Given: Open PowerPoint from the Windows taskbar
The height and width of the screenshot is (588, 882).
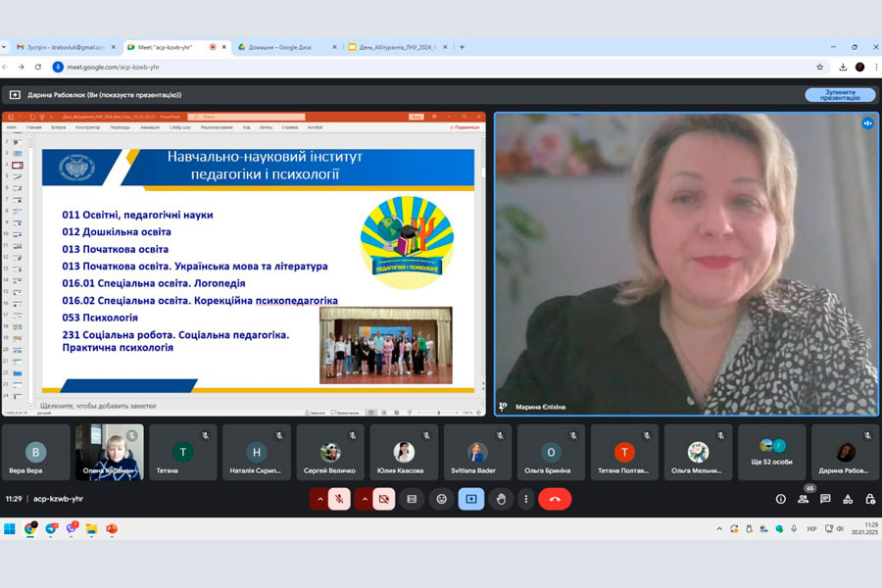Looking at the screenshot, I should pyautogui.click(x=112, y=529).
